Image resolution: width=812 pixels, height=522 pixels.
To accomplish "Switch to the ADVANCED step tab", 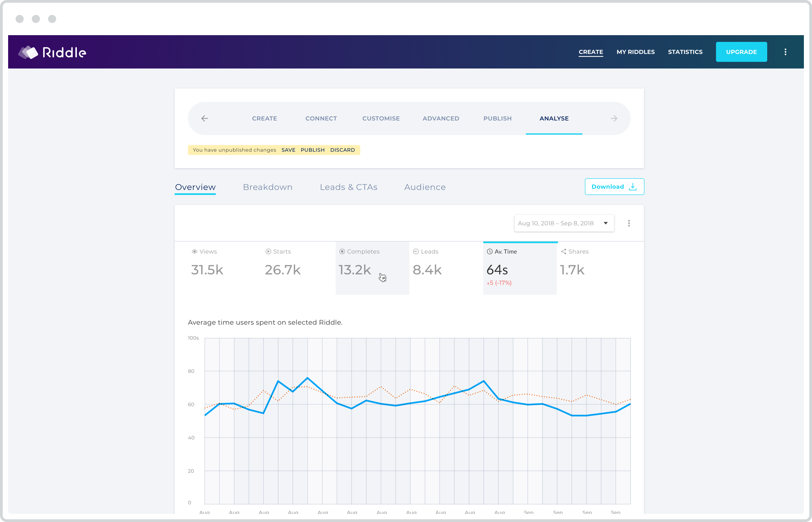I will tap(441, 118).
